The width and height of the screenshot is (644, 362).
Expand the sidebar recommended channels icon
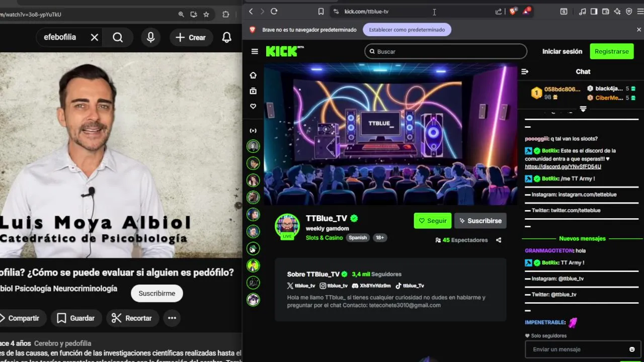253,131
